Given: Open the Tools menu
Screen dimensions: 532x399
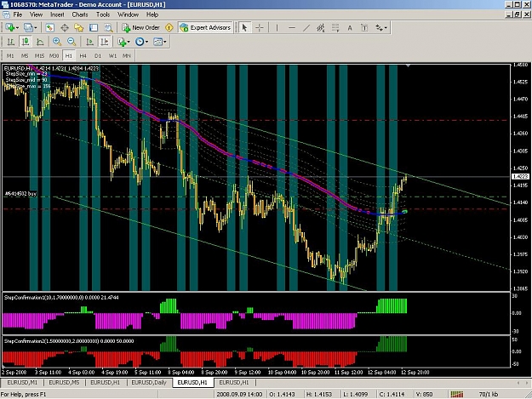Looking at the screenshot, I should tap(103, 14).
